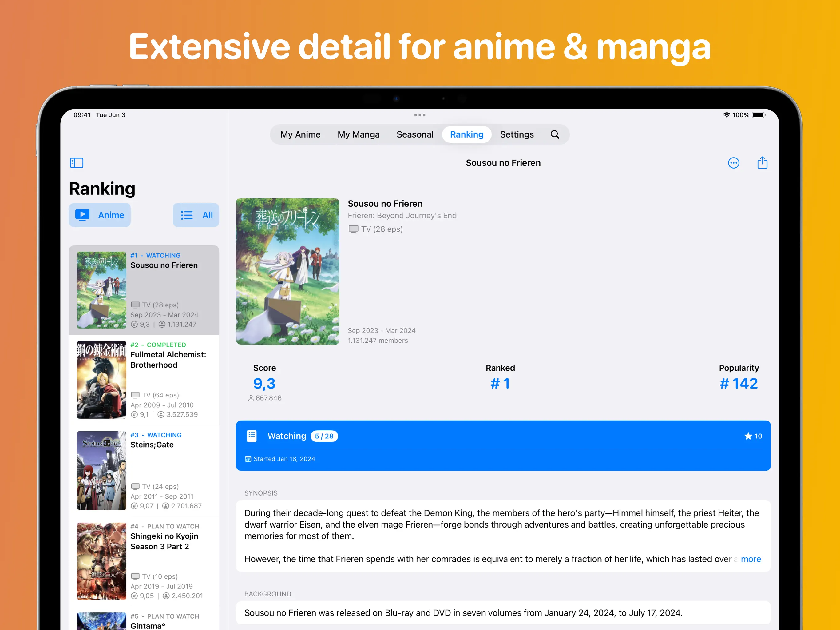Screen dimensions: 840x630
Task: Click the blue Watching status card
Action: click(x=503, y=445)
